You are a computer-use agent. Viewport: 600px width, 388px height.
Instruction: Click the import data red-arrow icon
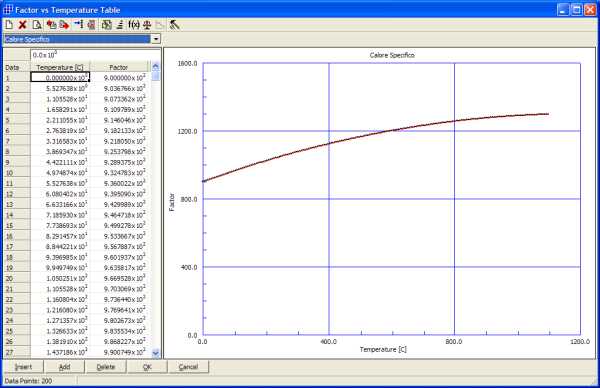pos(51,25)
